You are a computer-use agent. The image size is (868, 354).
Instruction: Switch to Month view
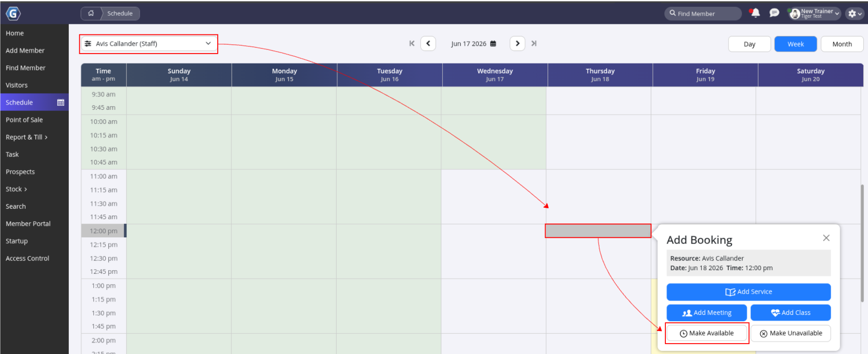coord(842,44)
